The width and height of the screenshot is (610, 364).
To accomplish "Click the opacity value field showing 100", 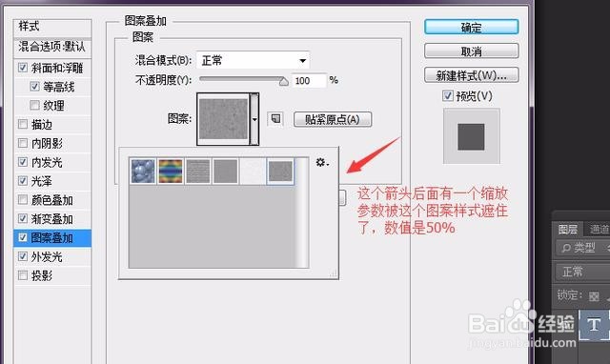I will tap(309, 80).
